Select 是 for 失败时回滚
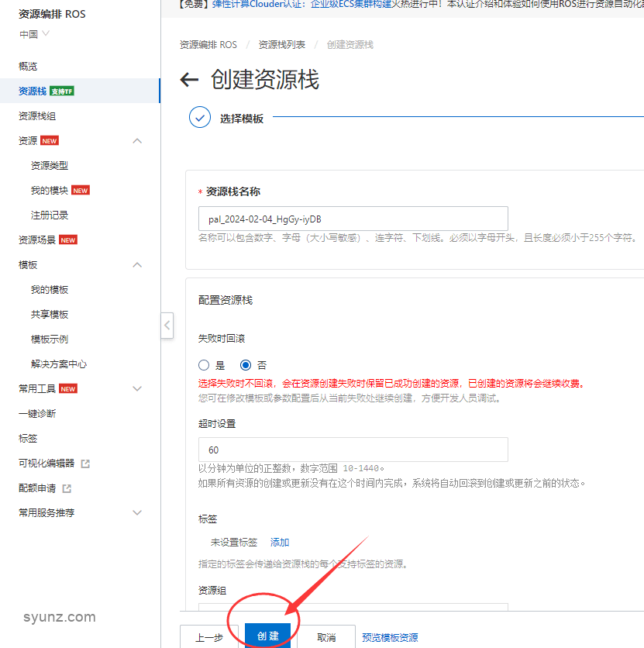 tap(204, 365)
